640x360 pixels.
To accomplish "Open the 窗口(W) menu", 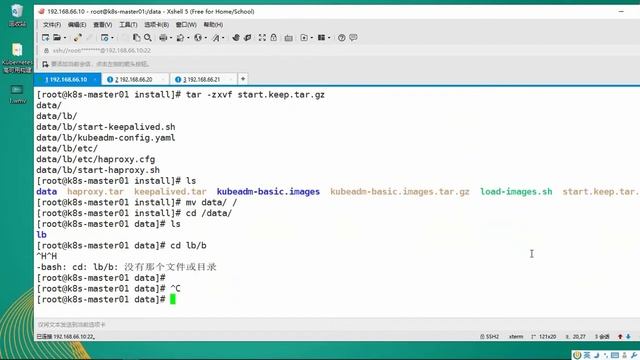I will [x=186, y=24].
